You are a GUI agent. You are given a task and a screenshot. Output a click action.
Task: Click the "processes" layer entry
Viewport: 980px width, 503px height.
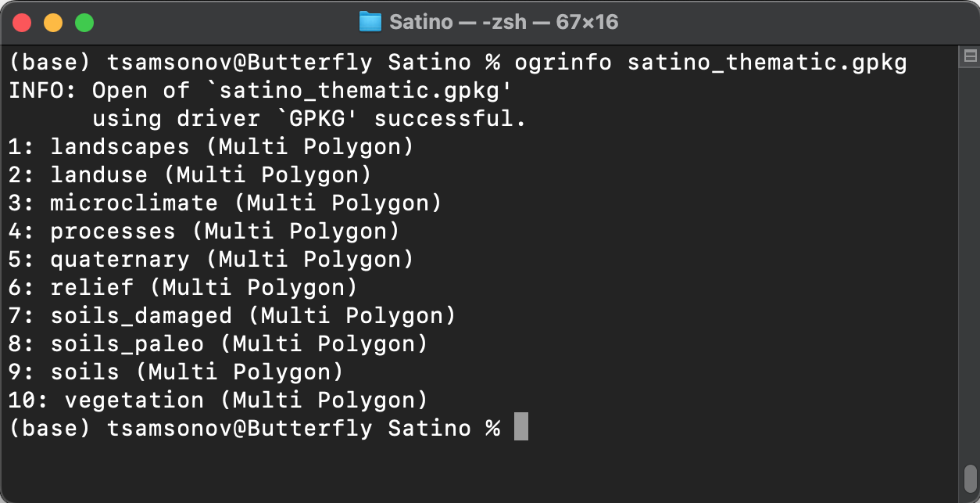[113, 232]
